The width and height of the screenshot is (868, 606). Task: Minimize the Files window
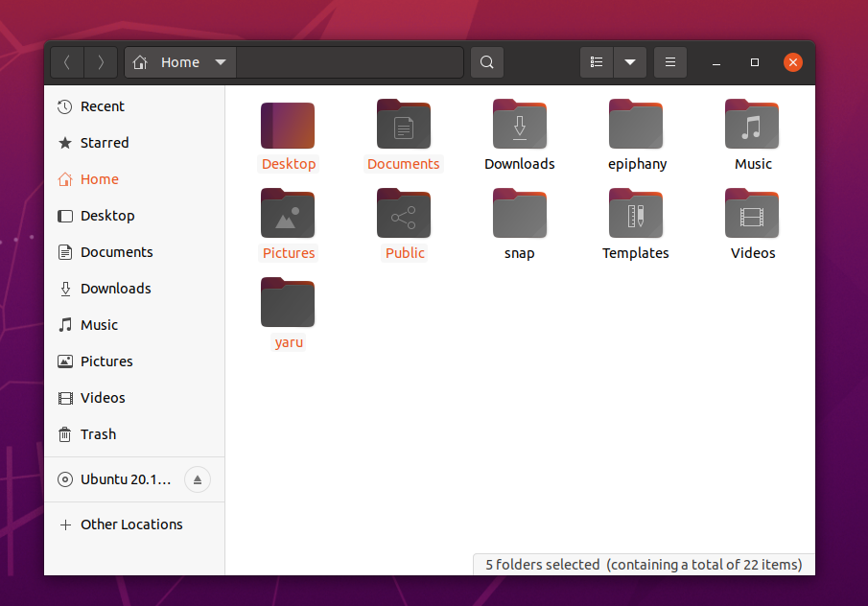(x=716, y=62)
